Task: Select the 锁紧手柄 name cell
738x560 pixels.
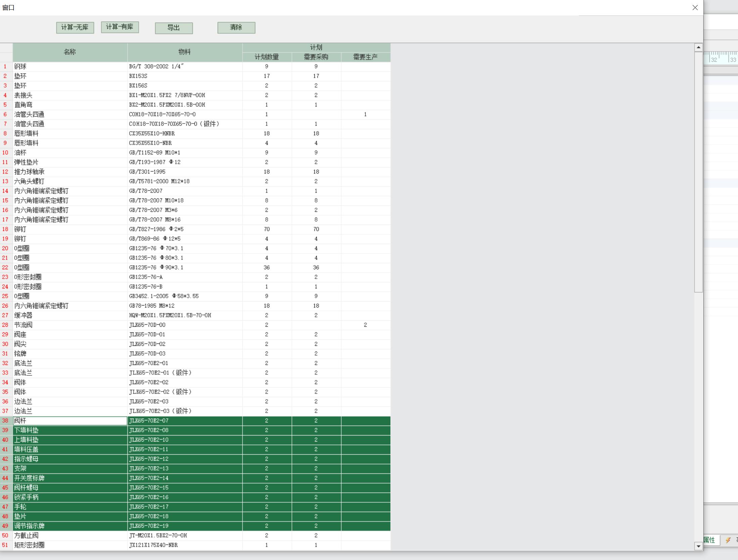Action: (x=70, y=497)
